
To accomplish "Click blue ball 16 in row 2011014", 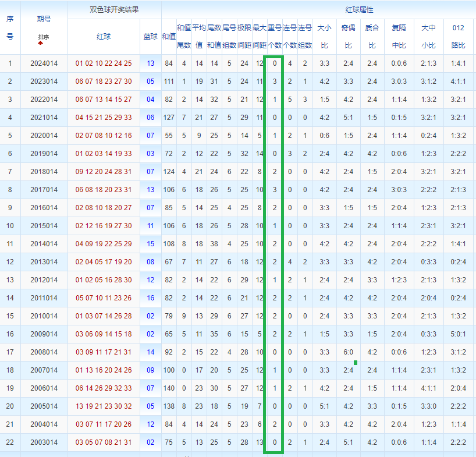I will click(151, 298).
